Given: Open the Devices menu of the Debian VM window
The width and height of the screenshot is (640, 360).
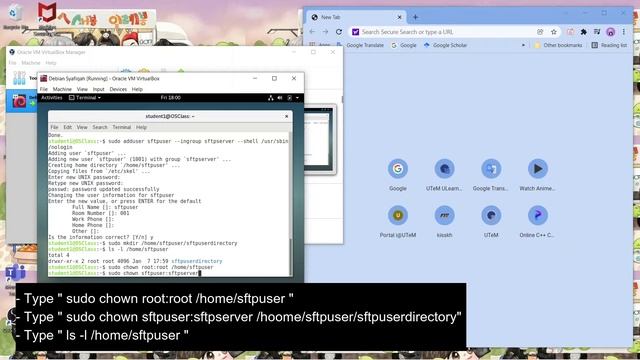Looking at the screenshot, I should pos(118,89).
